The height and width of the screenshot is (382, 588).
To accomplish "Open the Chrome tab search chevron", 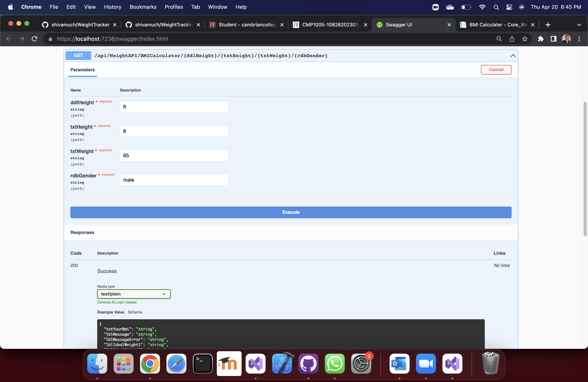I will point(579,25).
